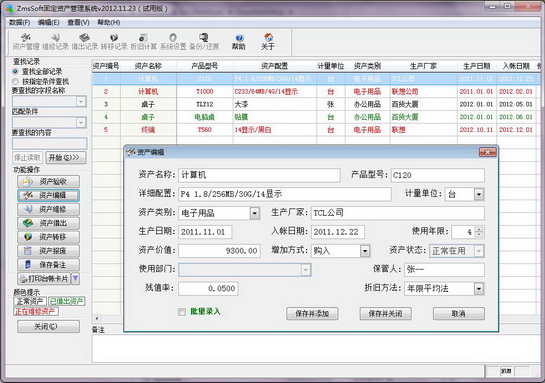Click the 资产名称 column header
545x383 pixels.
[x=148, y=66]
